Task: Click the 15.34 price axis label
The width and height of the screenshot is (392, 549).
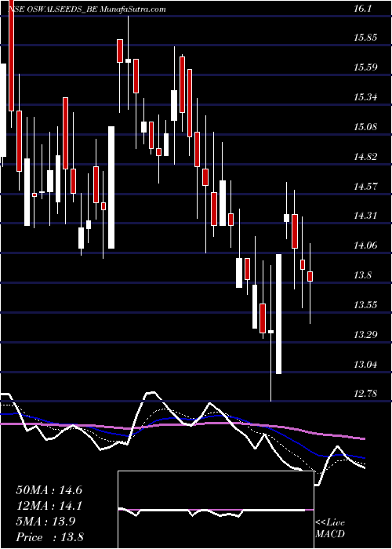Action: pos(365,97)
